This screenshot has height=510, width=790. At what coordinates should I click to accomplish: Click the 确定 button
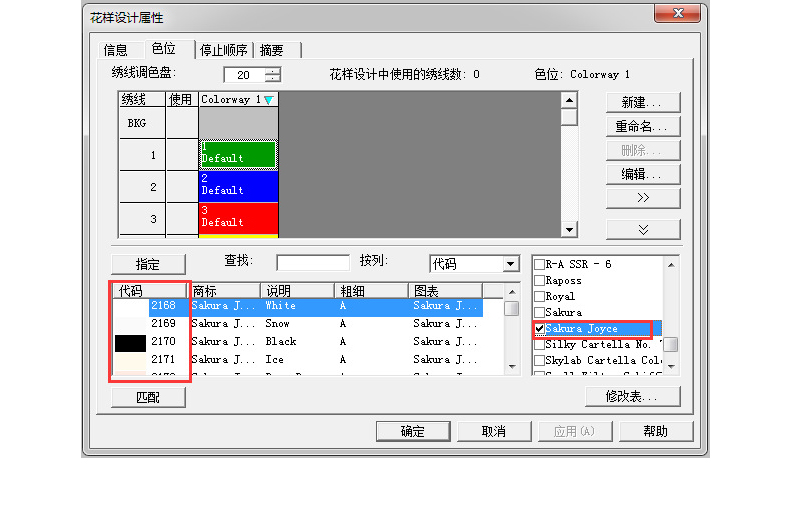(412, 431)
